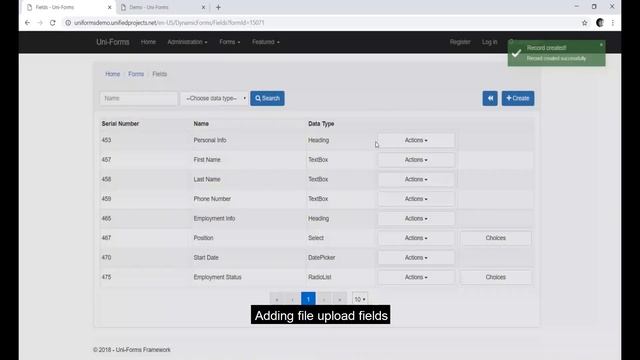Follow the Forms breadcrumb link
Screen dimensions: 640x360
(x=136, y=74)
